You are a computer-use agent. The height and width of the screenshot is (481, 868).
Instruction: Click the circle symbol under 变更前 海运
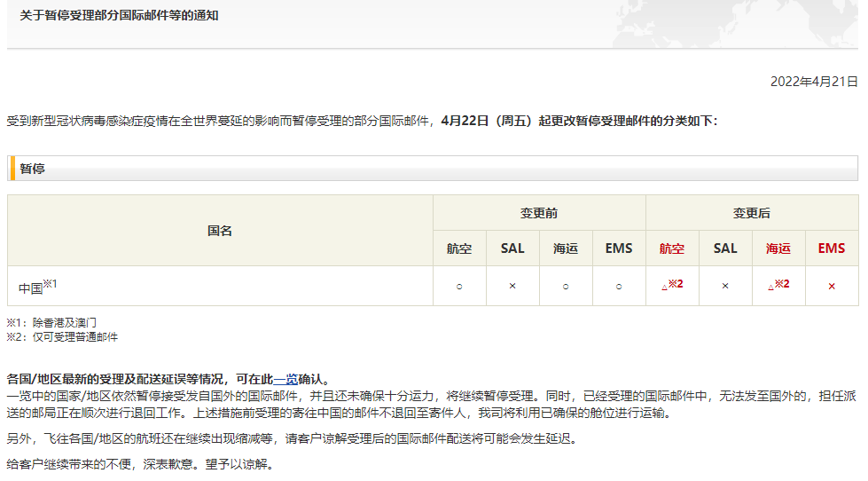pyautogui.click(x=566, y=286)
